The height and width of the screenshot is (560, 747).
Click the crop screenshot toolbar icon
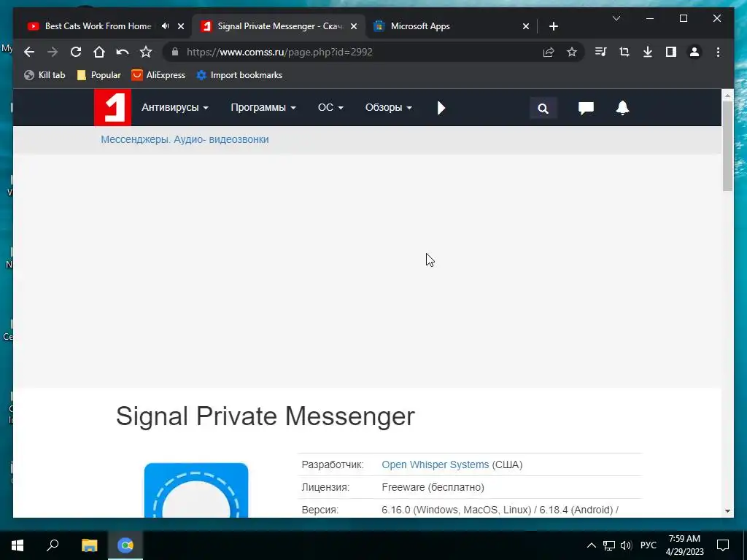coord(624,52)
